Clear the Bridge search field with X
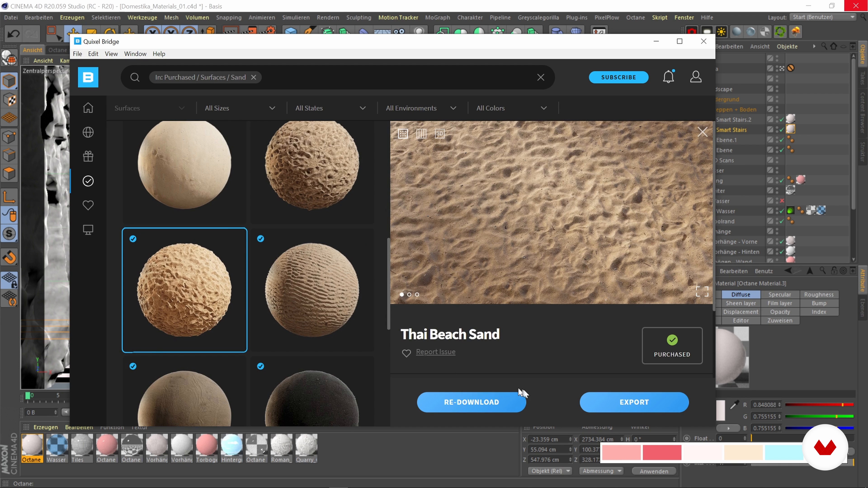The width and height of the screenshot is (868, 488). (541, 77)
